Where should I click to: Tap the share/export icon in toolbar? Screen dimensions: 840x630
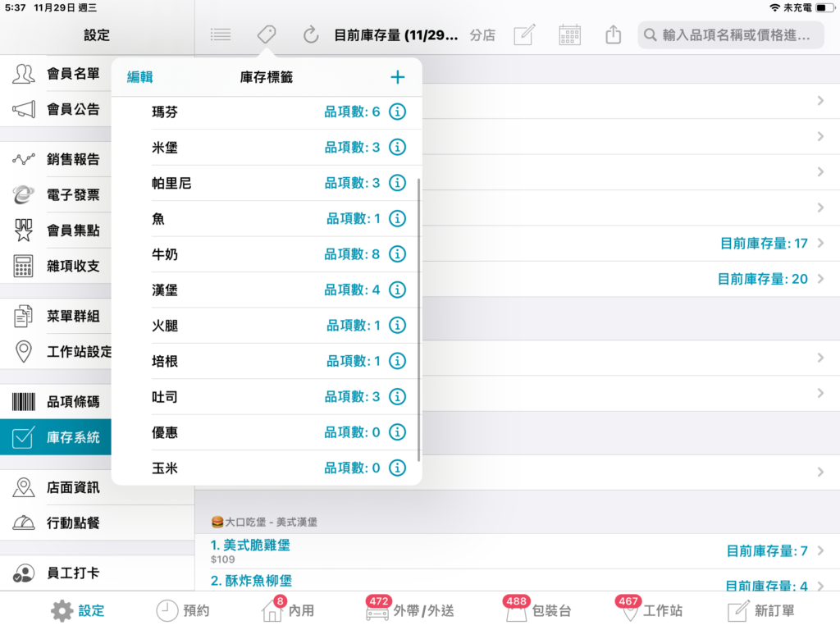click(x=613, y=35)
